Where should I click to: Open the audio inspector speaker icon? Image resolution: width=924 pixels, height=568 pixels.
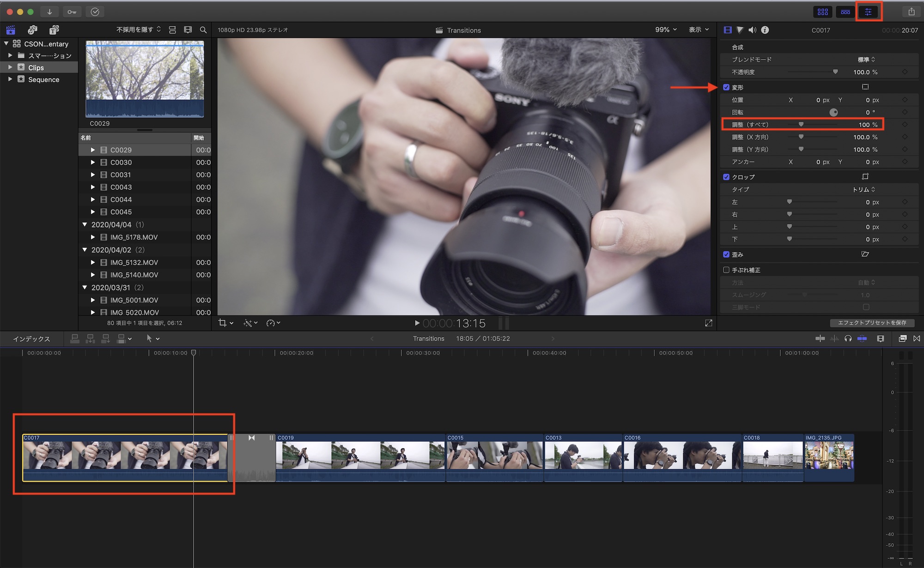(x=752, y=30)
